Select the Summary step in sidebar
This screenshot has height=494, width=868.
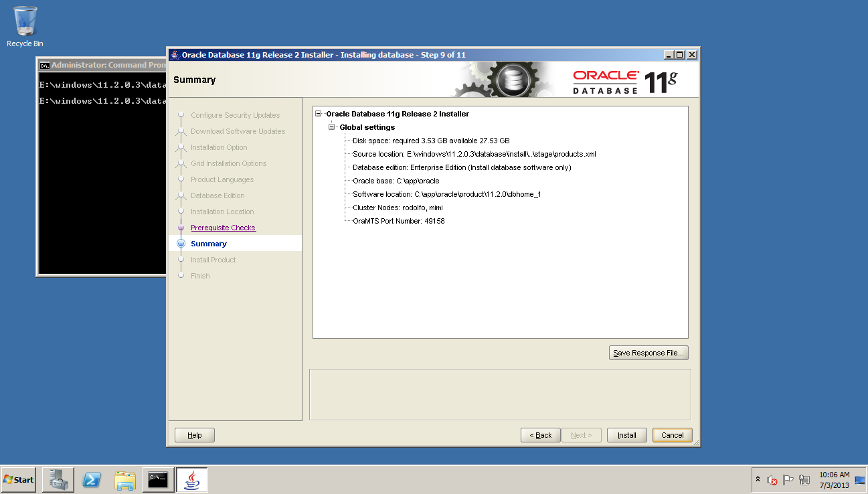pos(208,244)
